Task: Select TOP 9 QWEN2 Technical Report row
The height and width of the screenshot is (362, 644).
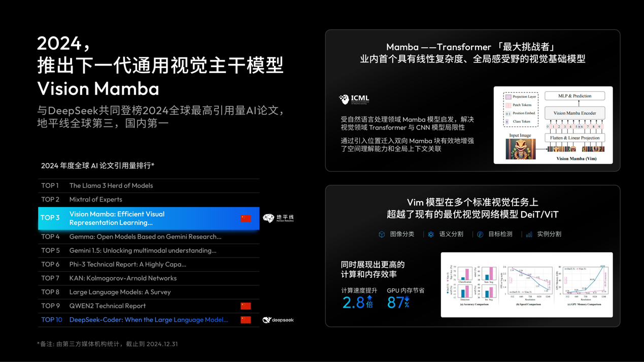Action: pyautogui.click(x=149, y=306)
